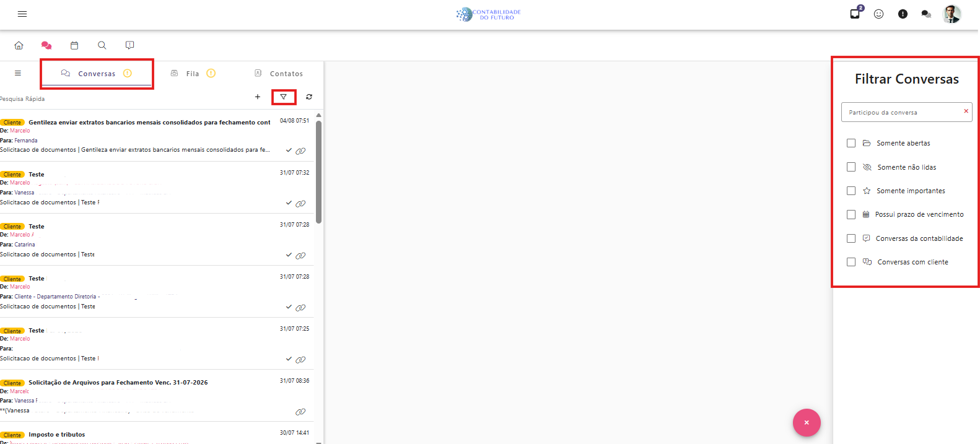
Task: Check 'Conversas da contabilidade' checkbox
Action: click(x=851, y=238)
